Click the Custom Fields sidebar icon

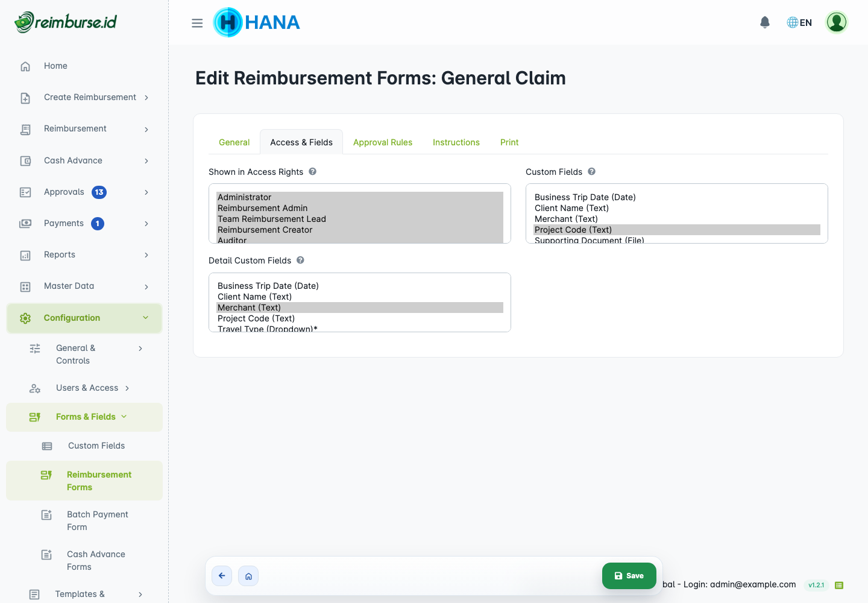(x=47, y=446)
